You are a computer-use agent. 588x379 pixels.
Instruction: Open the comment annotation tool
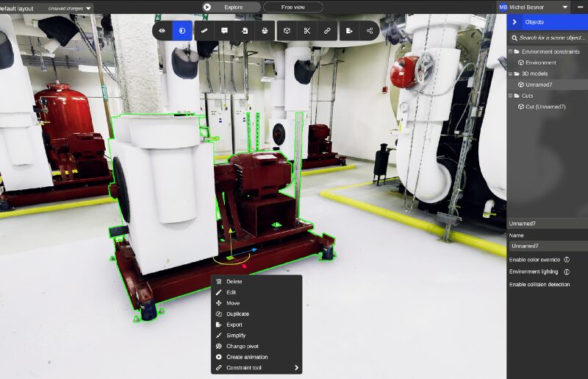pos(224,31)
